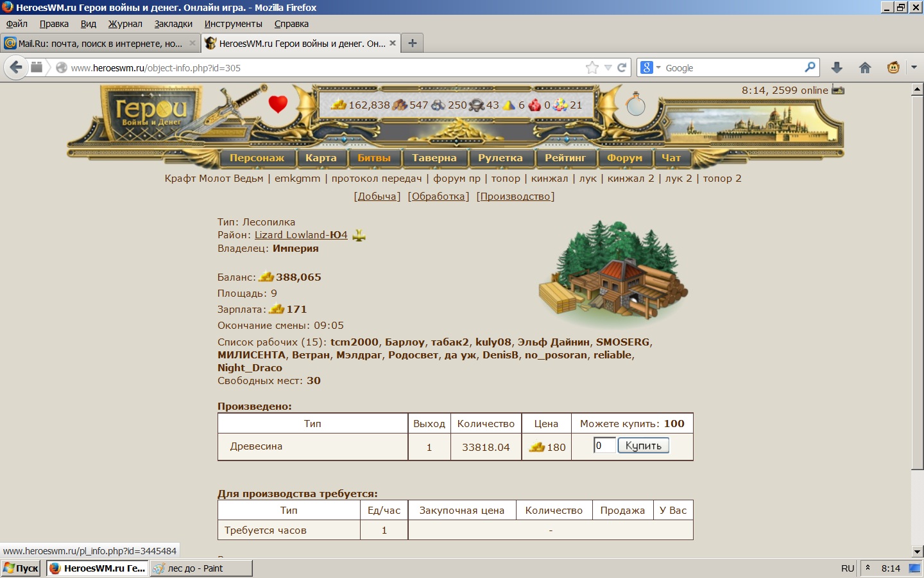The height and width of the screenshot is (578, 924).
Task: Open the Инструменты menu
Action: coord(234,24)
